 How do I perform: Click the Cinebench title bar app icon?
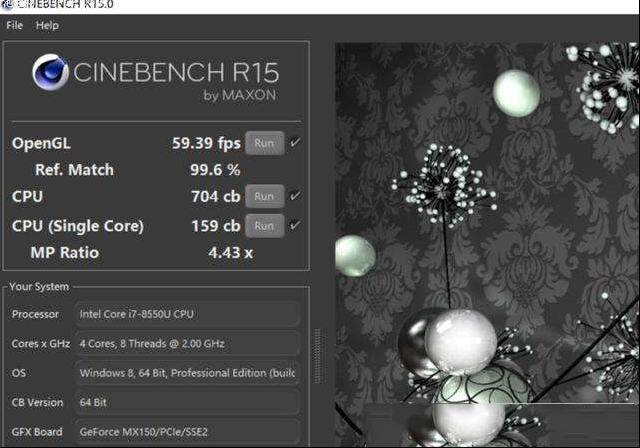point(7,4)
